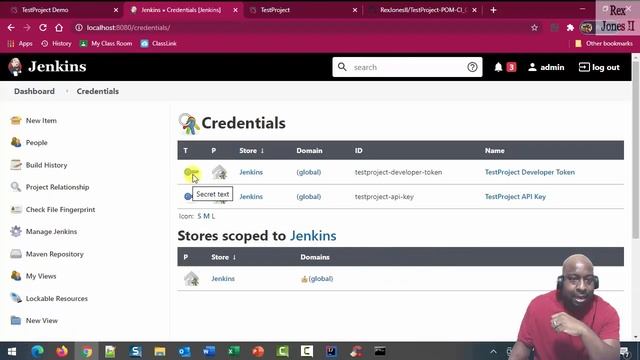Set icon size to S
The width and height of the screenshot is (640, 360).
point(200,216)
